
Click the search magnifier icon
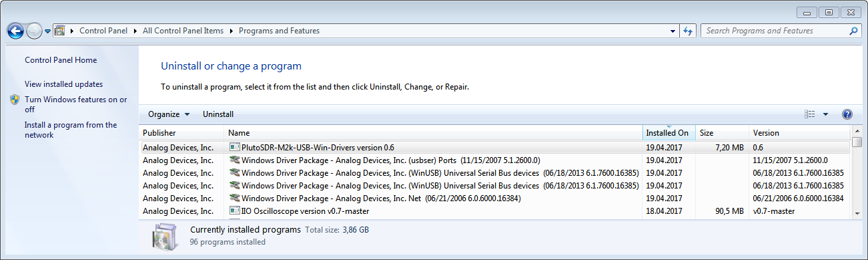pyautogui.click(x=853, y=31)
